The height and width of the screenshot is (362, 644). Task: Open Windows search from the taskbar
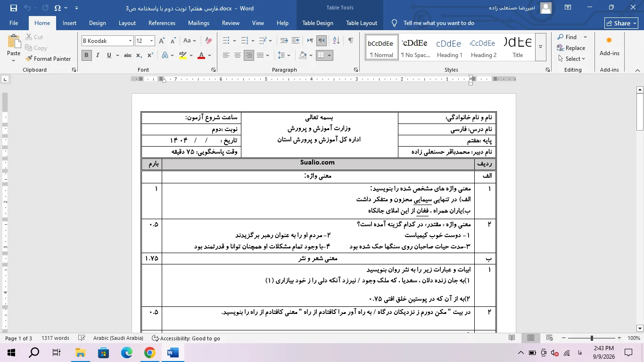(x=34, y=352)
